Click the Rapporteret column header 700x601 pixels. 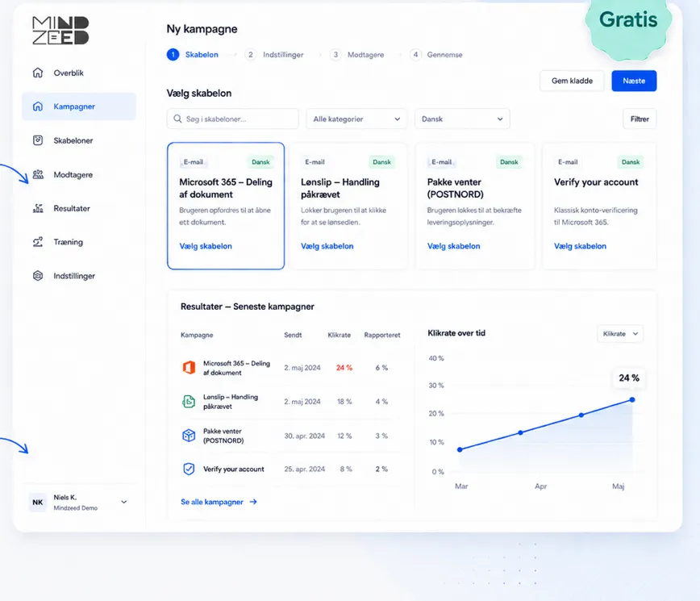pyautogui.click(x=382, y=335)
